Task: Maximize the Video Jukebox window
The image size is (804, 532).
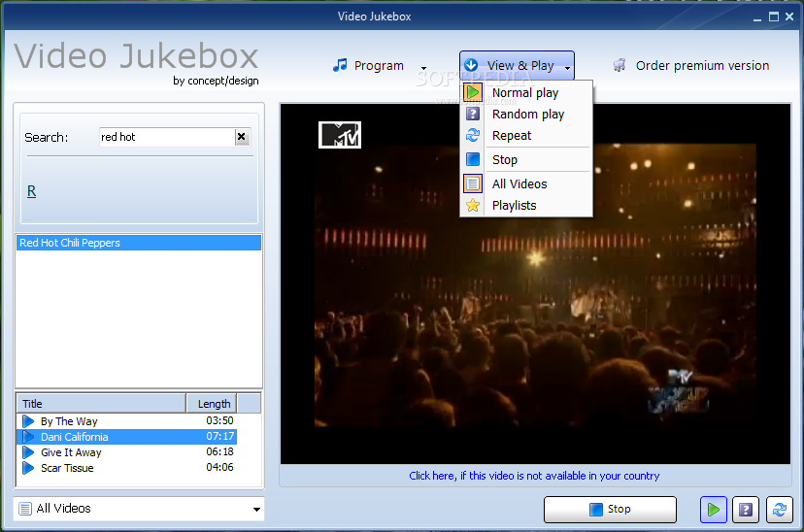Action: (x=774, y=17)
